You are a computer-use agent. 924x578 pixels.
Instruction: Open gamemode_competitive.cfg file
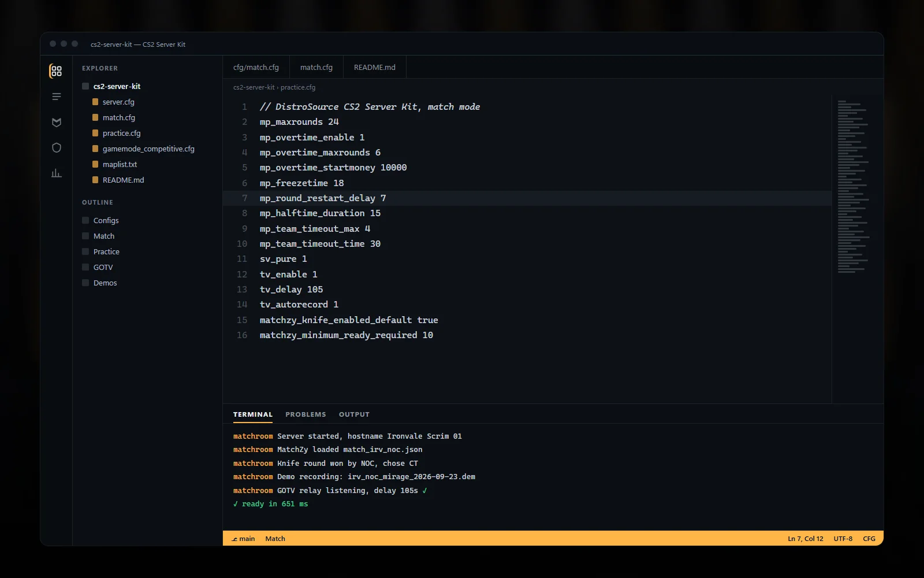(148, 149)
